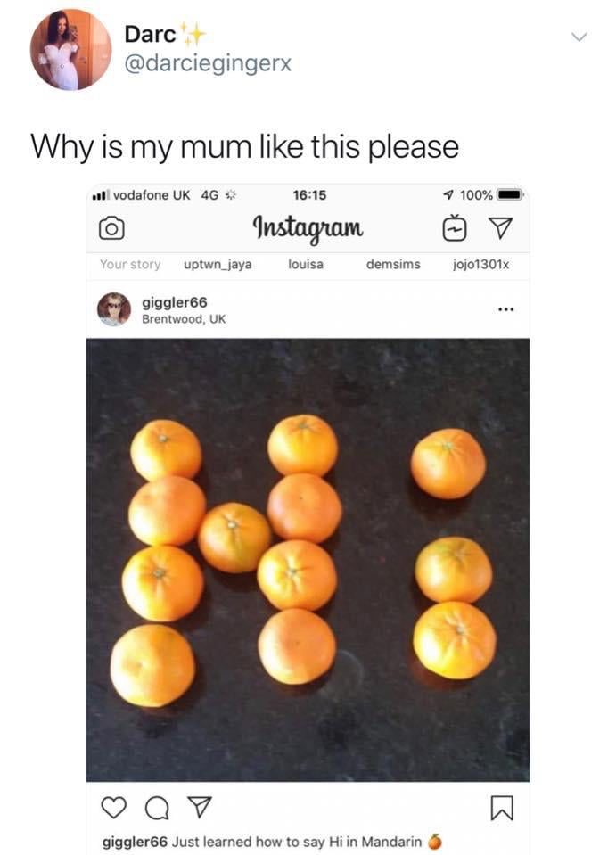Viewport: 616px width, 855px height.
Task: Save post with bookmark icon
Action: point(502,808)
